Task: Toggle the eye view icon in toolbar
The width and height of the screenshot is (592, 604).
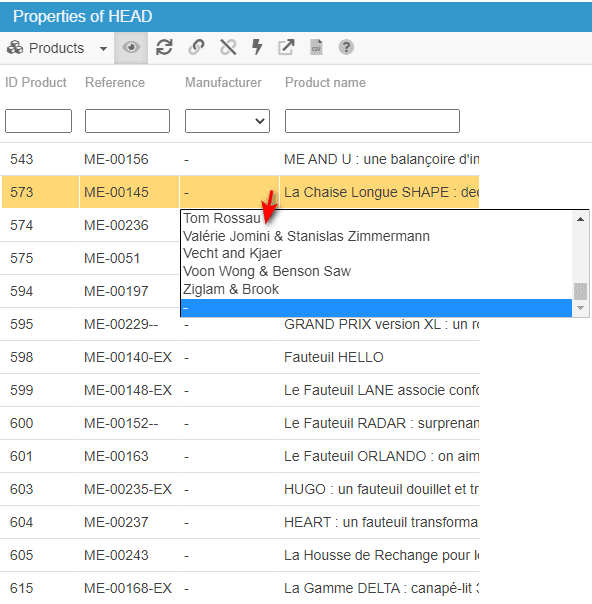Action: point(131,48)
